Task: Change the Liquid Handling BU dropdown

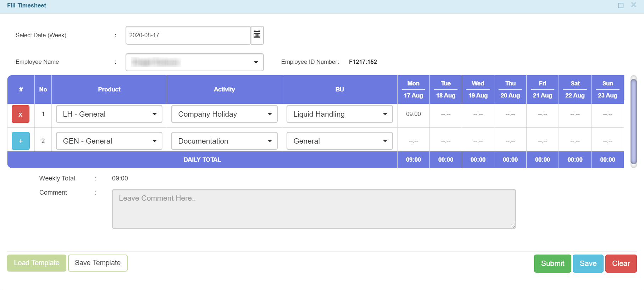Action: [339, 114]
